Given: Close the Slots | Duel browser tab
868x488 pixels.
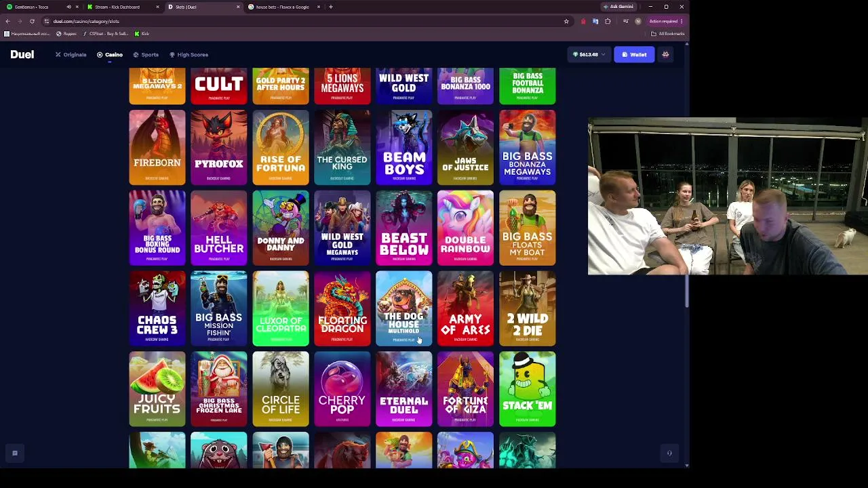Looking at the screenshot, I should click(238, 7).
